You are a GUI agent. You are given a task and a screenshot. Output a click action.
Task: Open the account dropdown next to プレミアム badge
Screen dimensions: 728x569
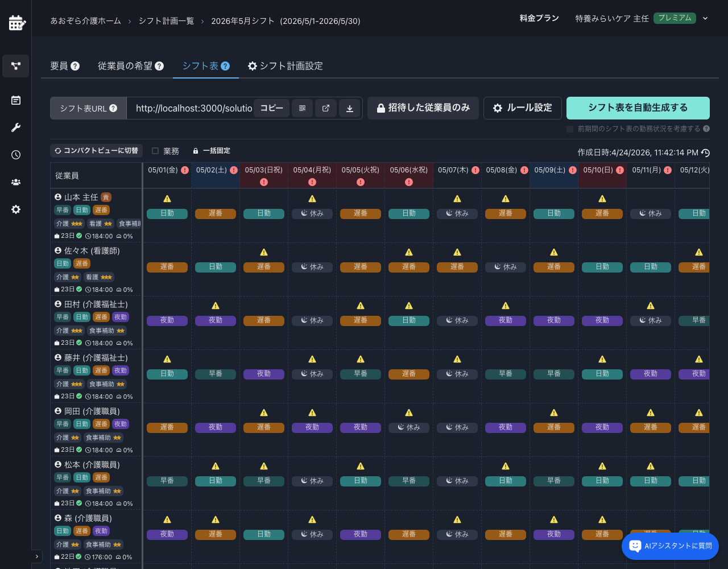coord(705,18)
